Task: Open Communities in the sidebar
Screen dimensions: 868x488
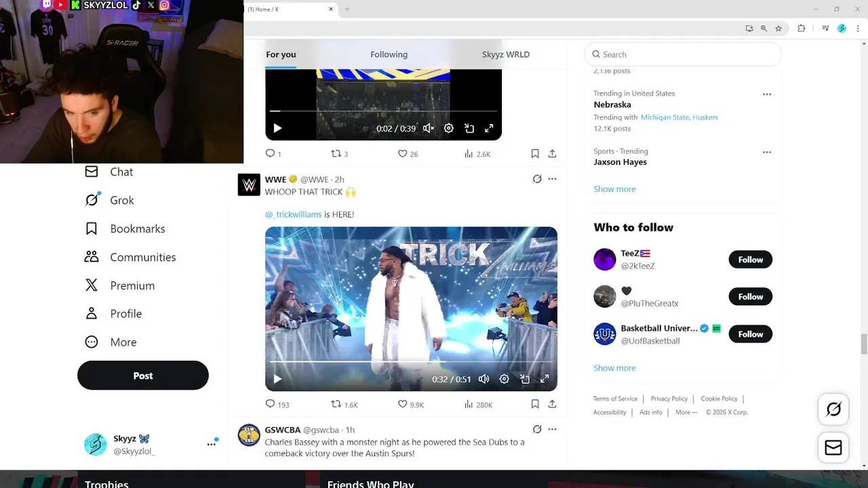Action: pos(130,258)
